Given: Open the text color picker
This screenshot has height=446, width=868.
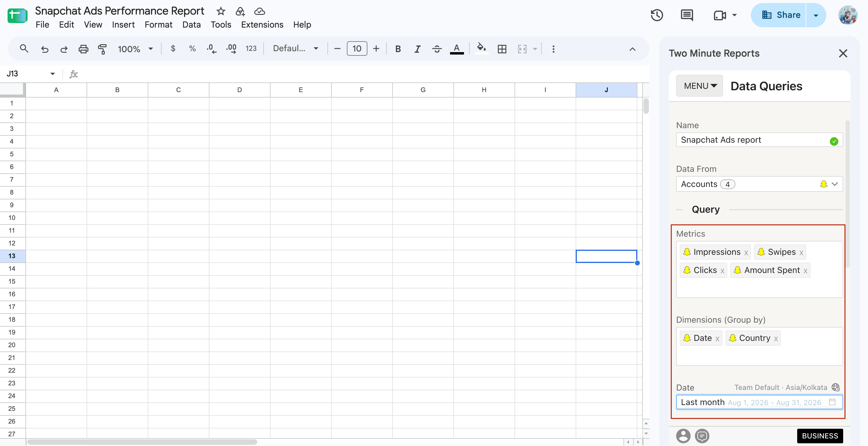Looking at the screenshot, I should click(457, 49).
